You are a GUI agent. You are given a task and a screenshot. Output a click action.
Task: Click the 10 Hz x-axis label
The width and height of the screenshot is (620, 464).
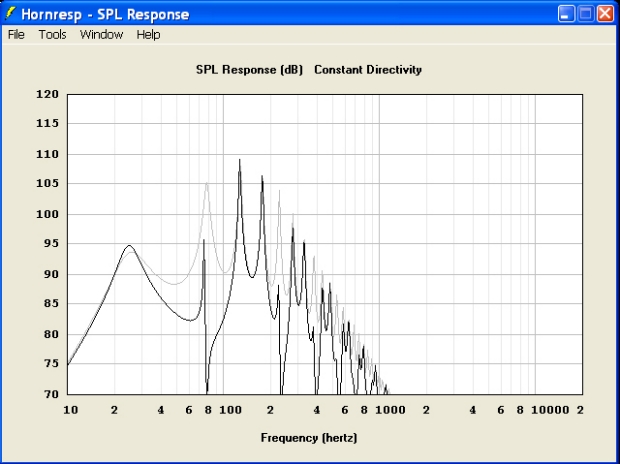71,410
